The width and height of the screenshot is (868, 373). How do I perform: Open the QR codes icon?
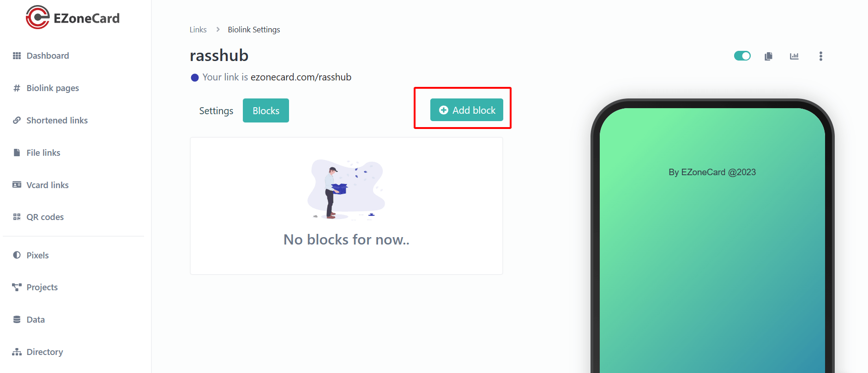pyautogui.click(x=17, y=217)
